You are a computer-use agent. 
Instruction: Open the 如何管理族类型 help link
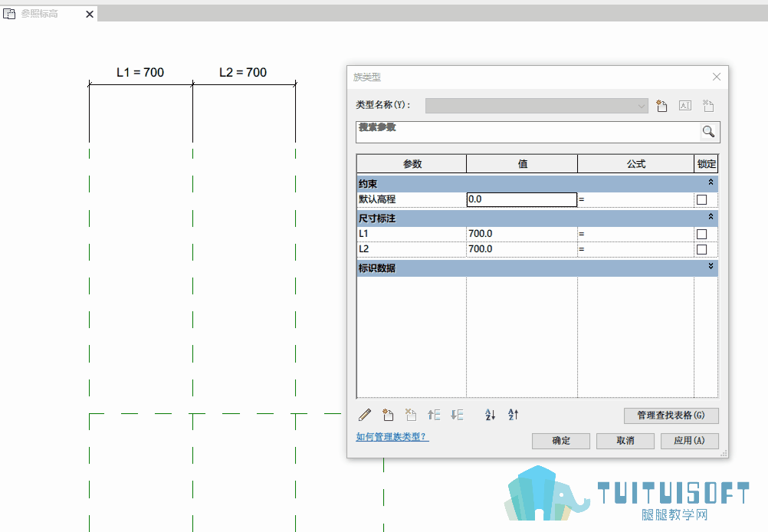tap(392, 436)
